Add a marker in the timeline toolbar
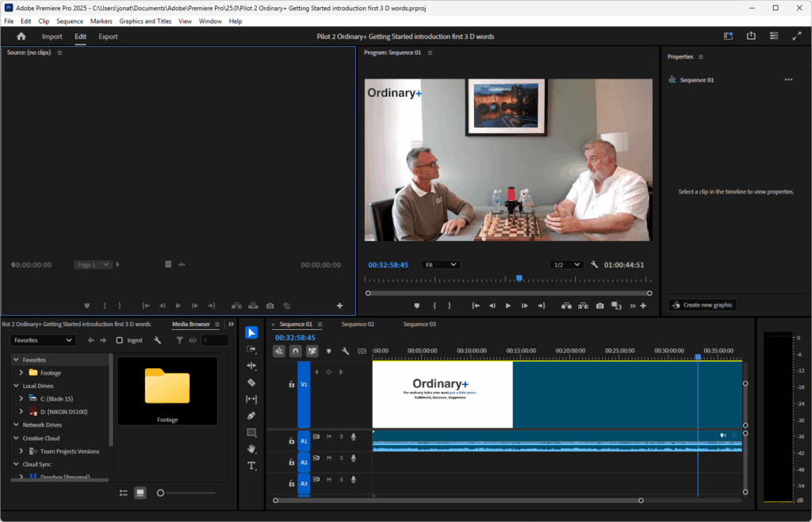 [x=328, y=351]
